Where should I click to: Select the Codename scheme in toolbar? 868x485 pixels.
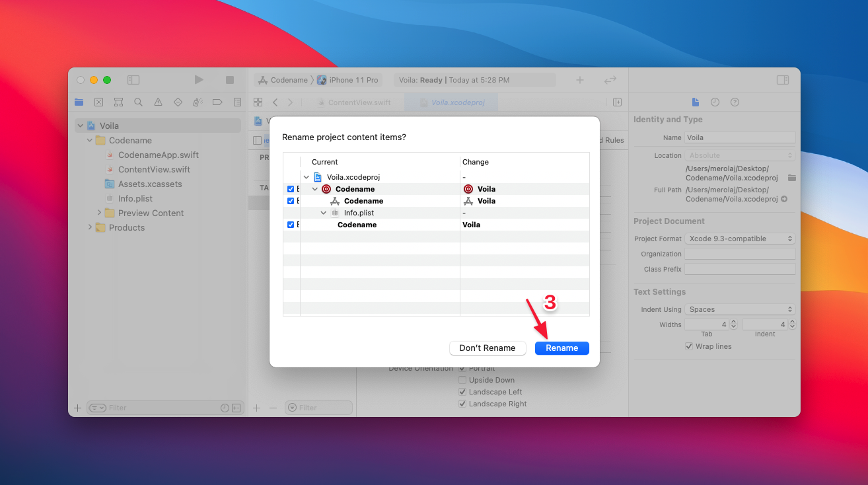(283, 80)
